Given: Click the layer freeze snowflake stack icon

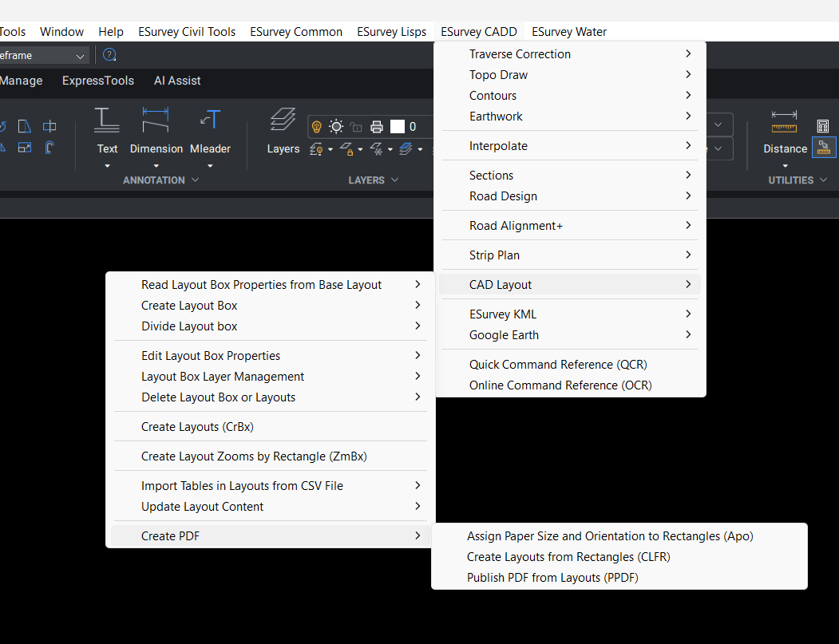Looking at the screenshot, I should tap(376, 149).
